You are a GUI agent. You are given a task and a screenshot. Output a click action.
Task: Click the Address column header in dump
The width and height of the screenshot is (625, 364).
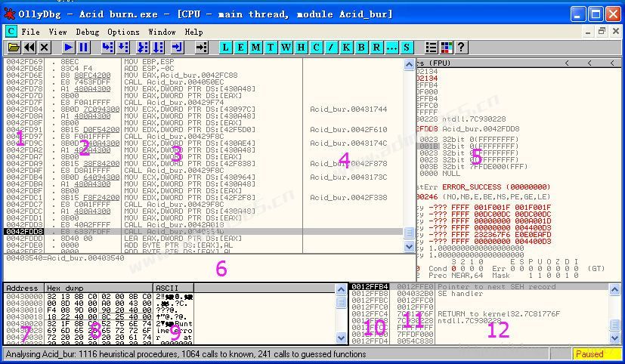(24, 288)
